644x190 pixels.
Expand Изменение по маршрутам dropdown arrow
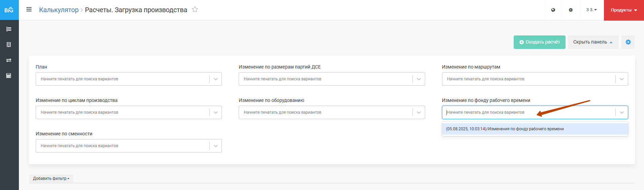[x=622, y=79]
